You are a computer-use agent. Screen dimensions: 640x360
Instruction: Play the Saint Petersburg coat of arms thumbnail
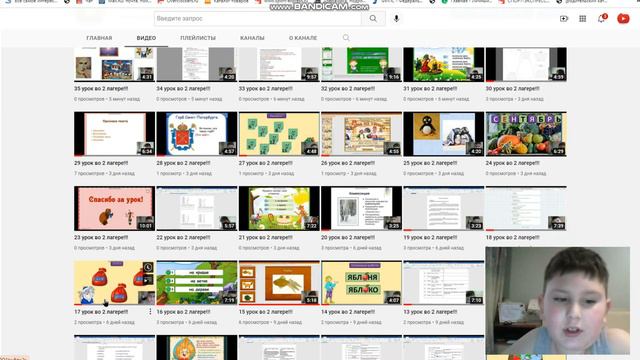(x=197, y=134)
